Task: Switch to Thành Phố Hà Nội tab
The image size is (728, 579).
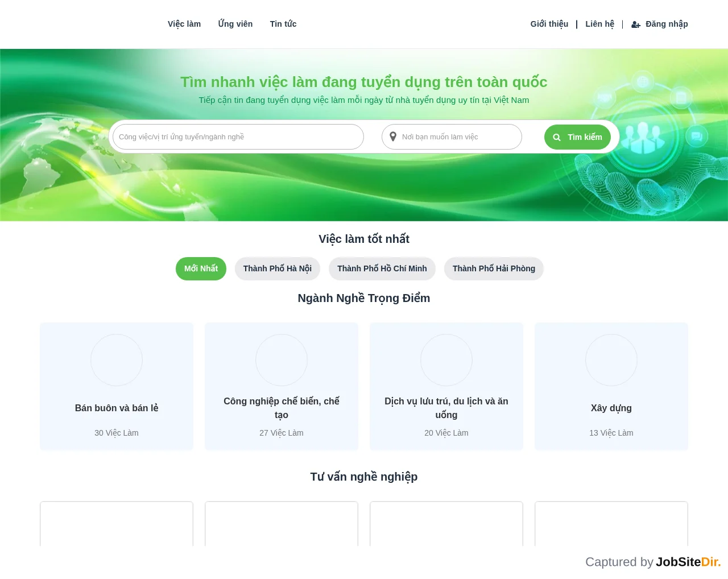Action: (x=278, y=268)
